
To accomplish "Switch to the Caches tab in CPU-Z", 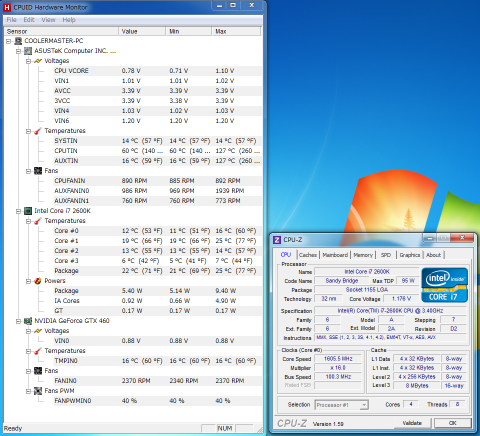I will pyautogui.click(x=308, y=255).
